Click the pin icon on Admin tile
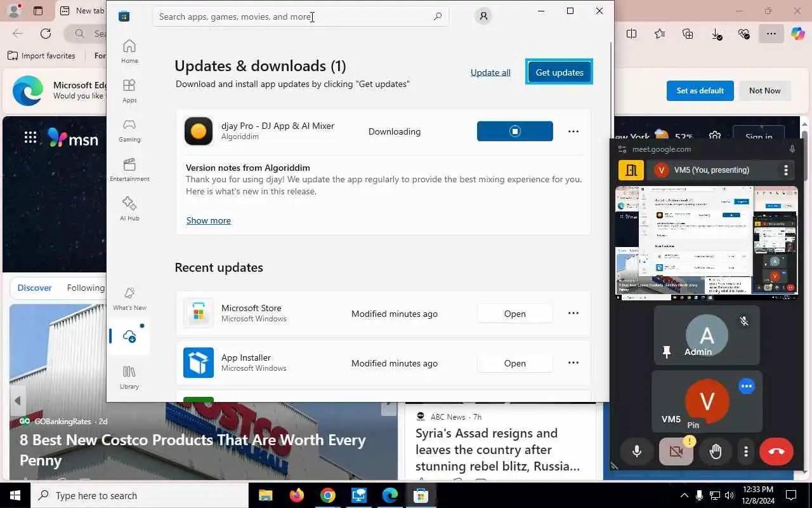Image resolution: width=812 pixels, height=508 pixels. point(666,351)
